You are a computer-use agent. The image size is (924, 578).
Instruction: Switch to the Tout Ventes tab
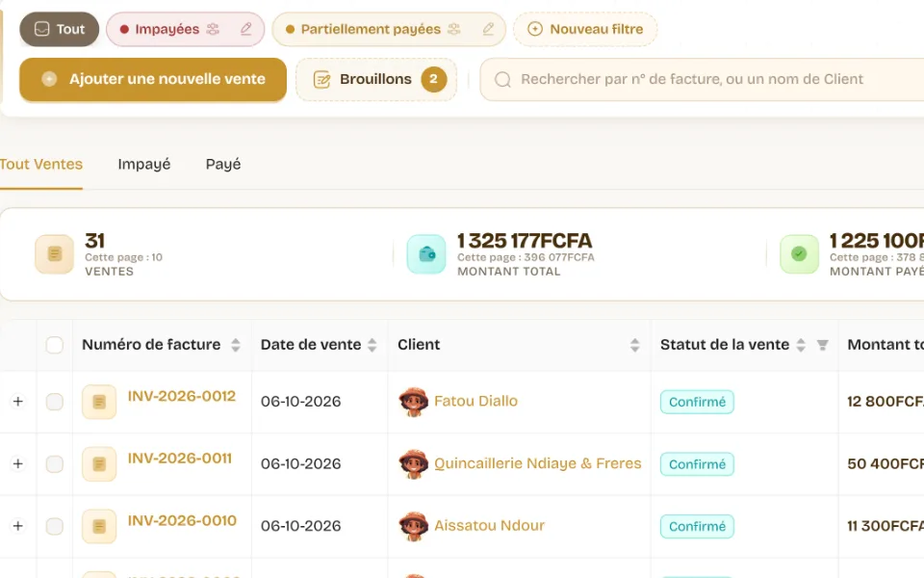[x=40, y=164]
